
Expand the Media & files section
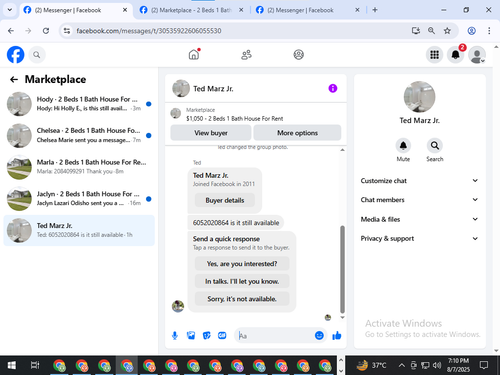419,219
